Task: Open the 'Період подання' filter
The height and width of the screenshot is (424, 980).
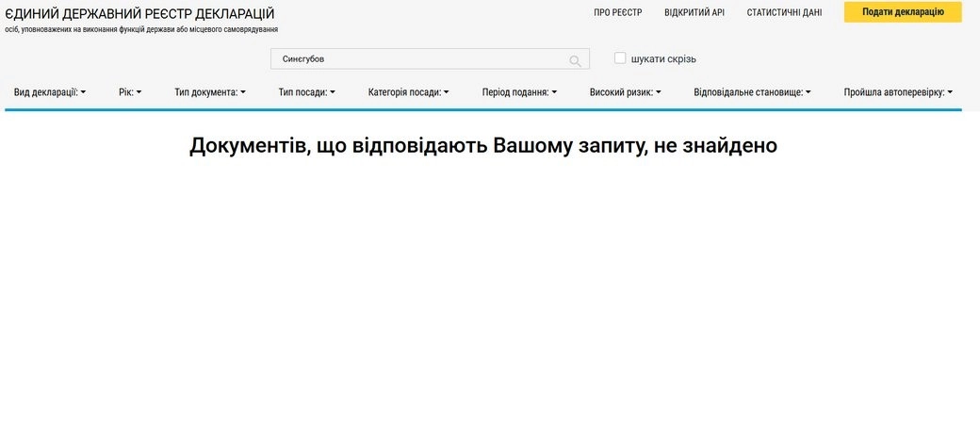Action: click(519, 92)
